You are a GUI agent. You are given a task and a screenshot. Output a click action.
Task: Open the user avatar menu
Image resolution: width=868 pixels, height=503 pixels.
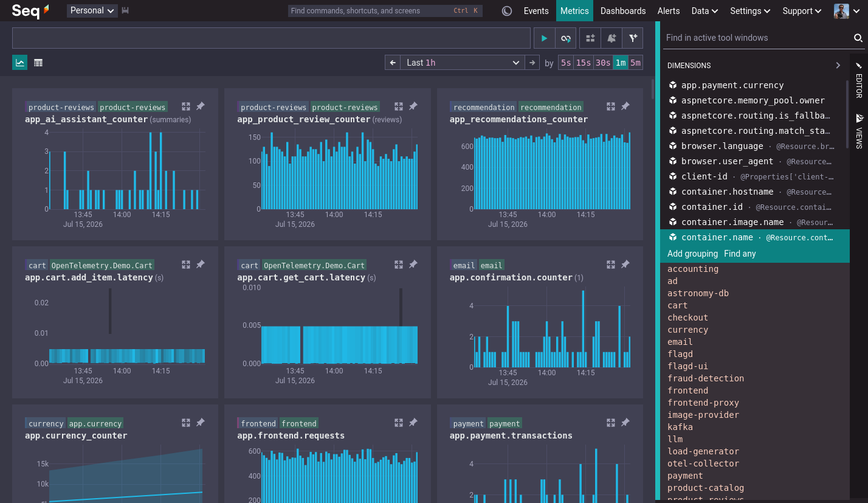pyautogui.click(x=846, y=11)
